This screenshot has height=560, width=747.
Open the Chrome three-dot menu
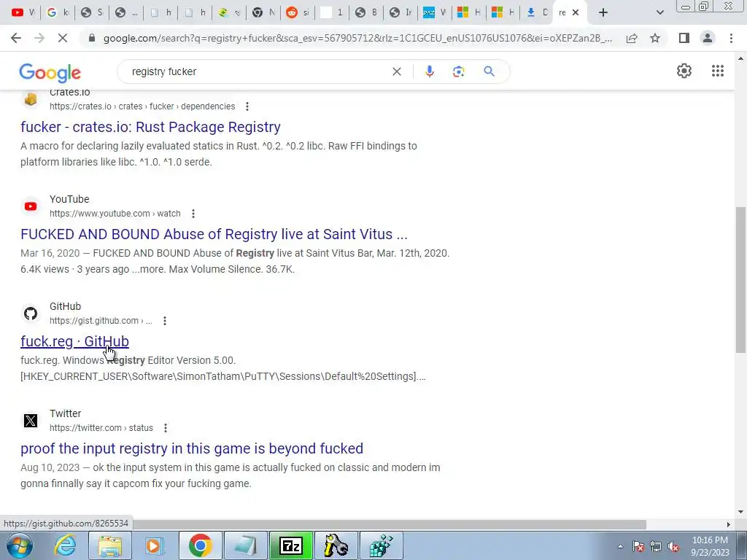(x=731, y=38)
